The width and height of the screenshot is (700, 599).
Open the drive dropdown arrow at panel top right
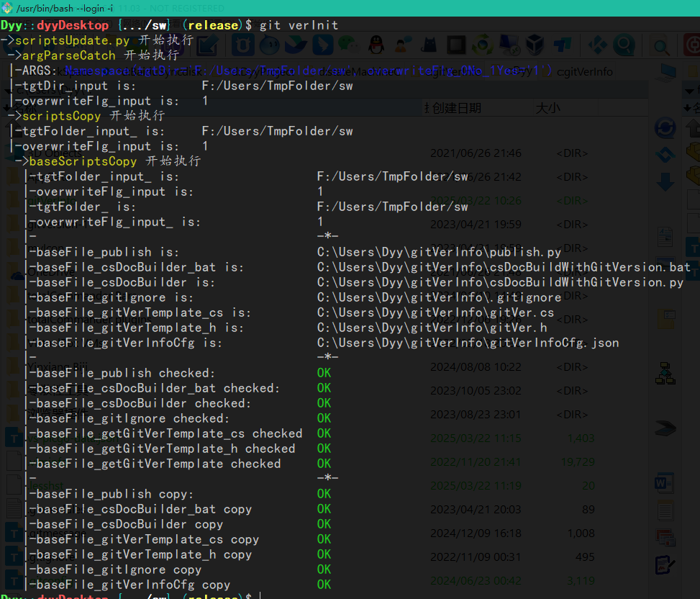point(690,91)
